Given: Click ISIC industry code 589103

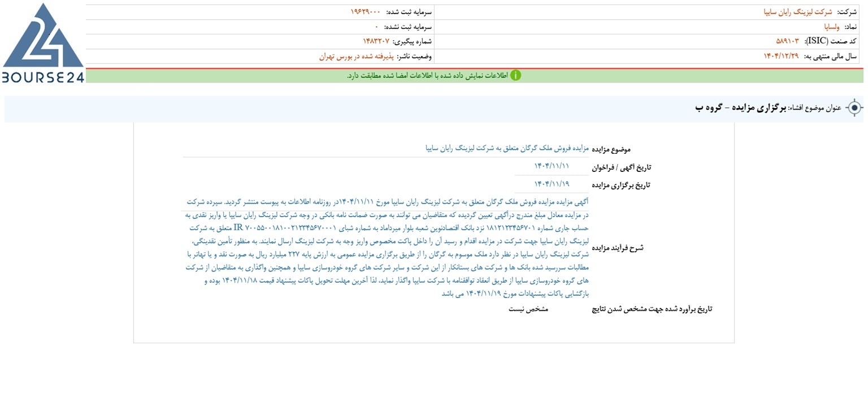Looking at the screenshot, I should 787,41.
